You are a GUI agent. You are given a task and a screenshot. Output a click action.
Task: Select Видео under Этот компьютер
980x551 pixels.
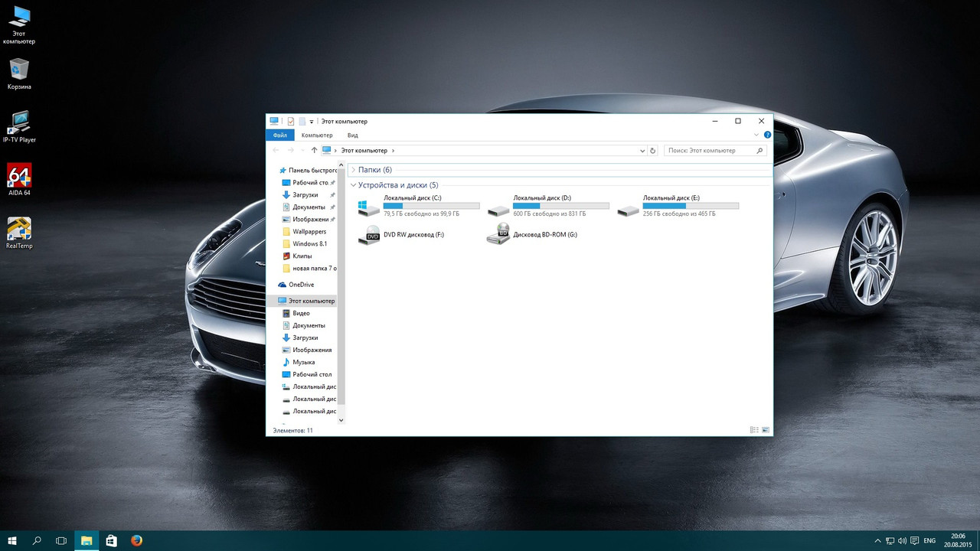(x=296, y=313)
